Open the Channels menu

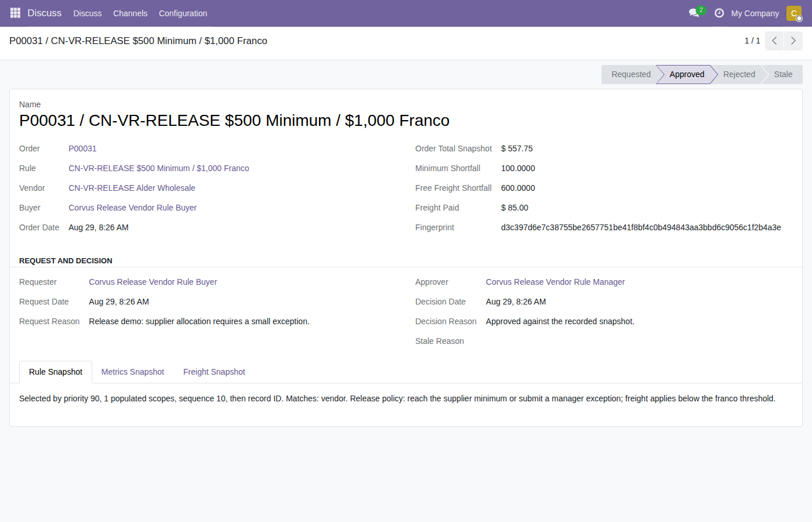point(130,13)
